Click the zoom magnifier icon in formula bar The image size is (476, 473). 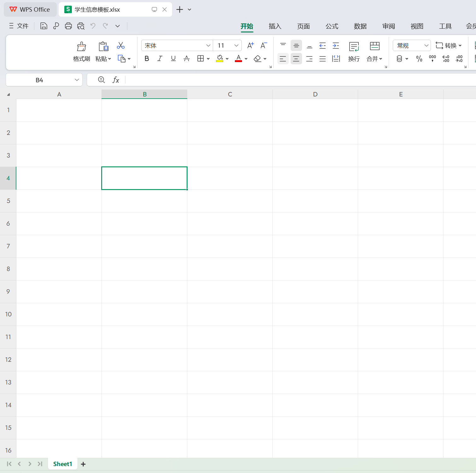[102, 80]
